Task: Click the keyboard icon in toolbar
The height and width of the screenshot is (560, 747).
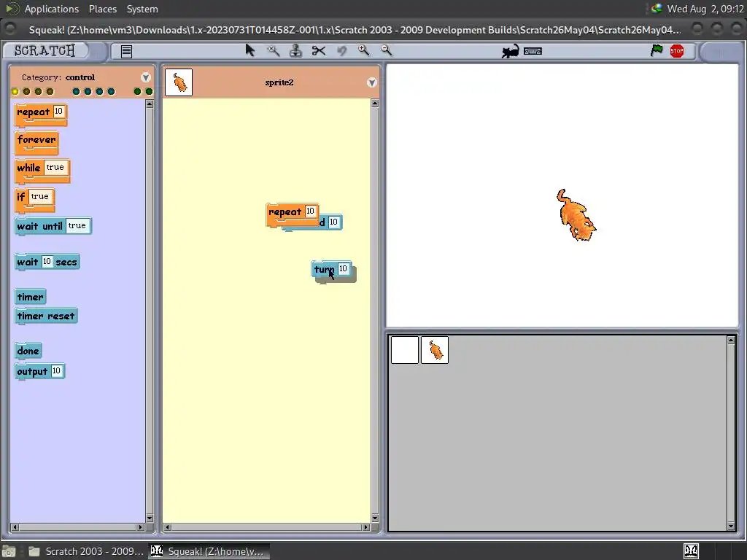Action: coord(533,51)
